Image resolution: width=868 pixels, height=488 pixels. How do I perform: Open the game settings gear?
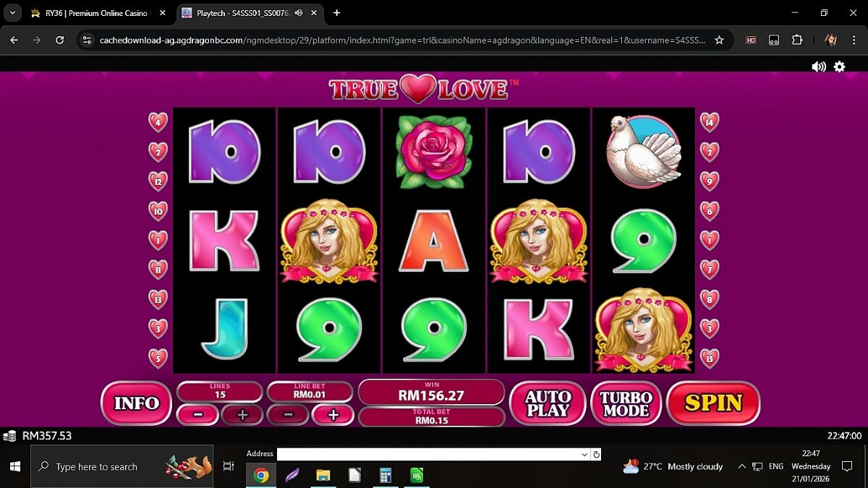(839, 67)
